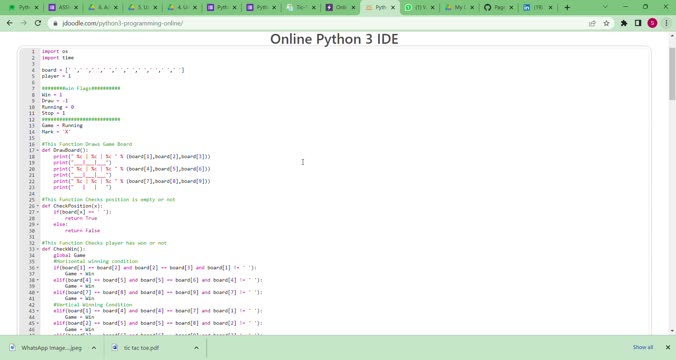Switch to the ASSI tab with purple icon
The height and width of the screenshot is (360, 676).
click(63, 7)
